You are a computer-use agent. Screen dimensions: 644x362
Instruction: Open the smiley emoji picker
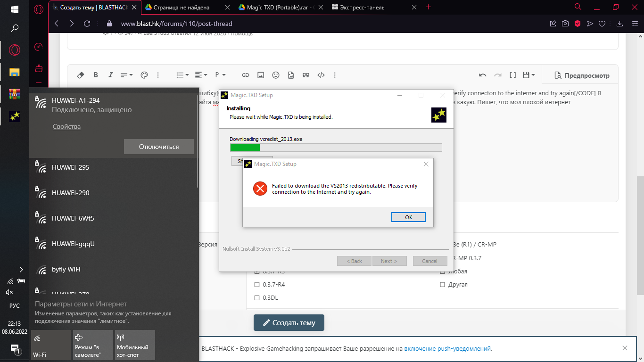point(276,75)
